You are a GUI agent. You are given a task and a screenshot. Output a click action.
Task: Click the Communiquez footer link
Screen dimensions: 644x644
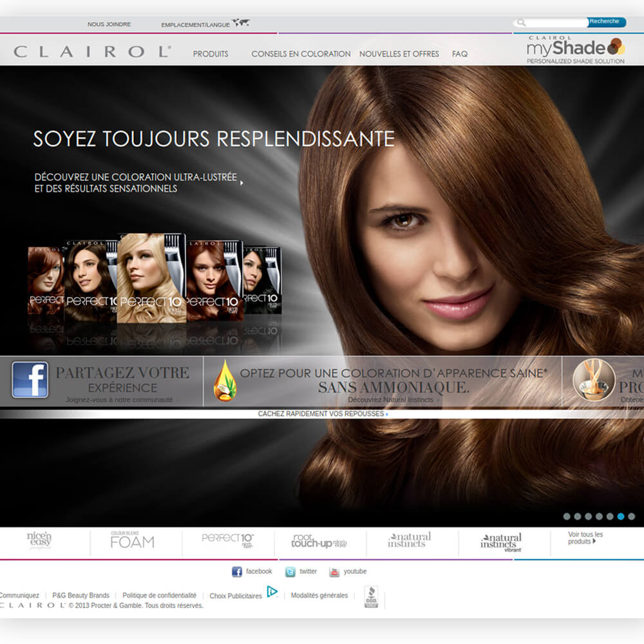point(19,595)
